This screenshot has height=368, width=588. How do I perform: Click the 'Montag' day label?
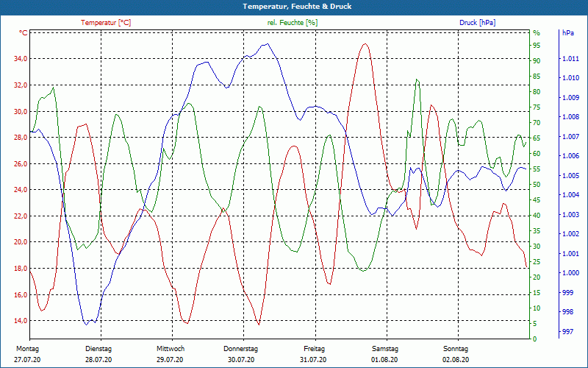pos(27,348)
